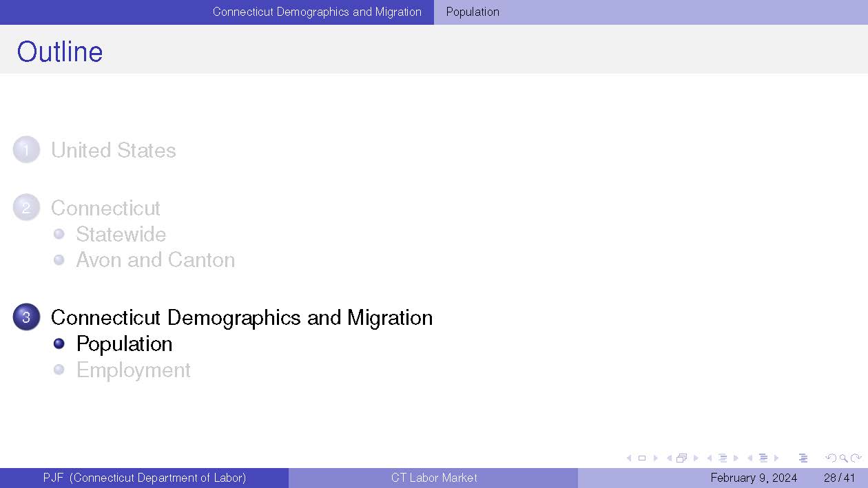This screenshot has height=488, width=868.
Task: Open the 'Employment' outline subsection link
Action: click(134, 370)
